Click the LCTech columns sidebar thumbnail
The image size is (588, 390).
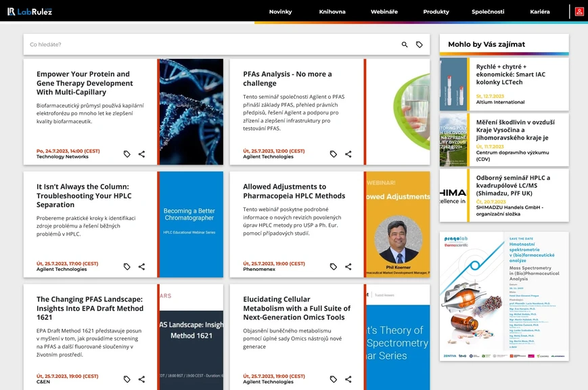pyautogui.click(x=453, y=84)
